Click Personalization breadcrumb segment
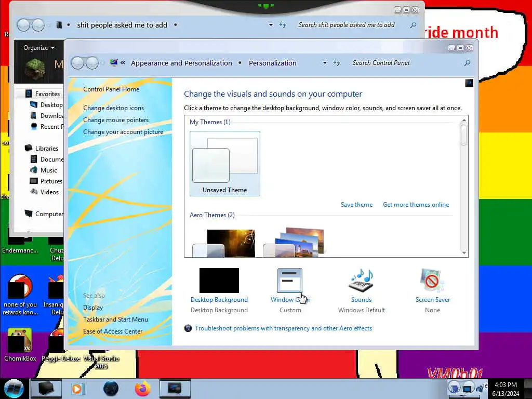This screenshot has height=399, width=532. pyautogui.click(x=272, y=63)
